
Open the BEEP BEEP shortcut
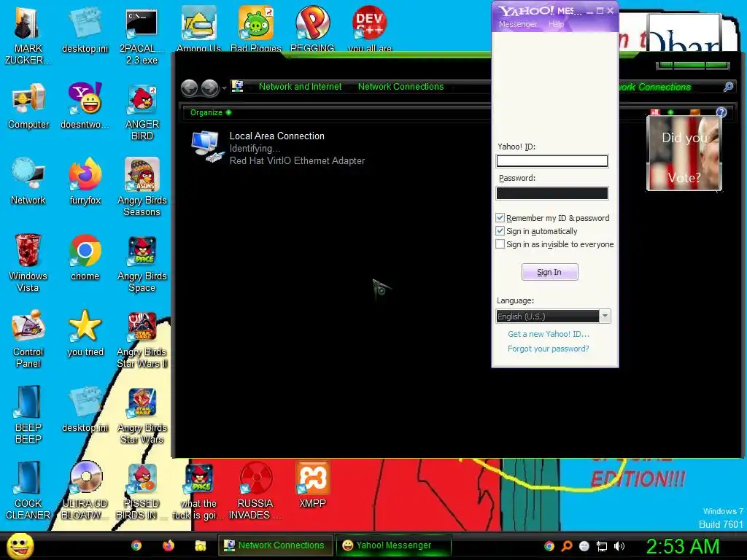28,414
